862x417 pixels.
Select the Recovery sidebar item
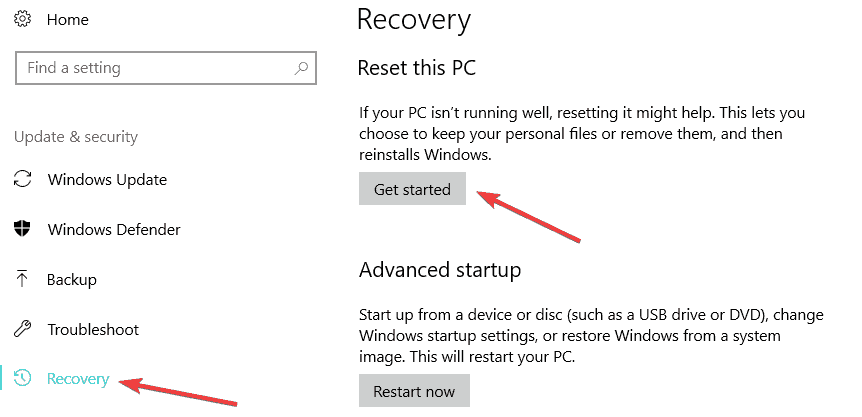click(78, 379)
